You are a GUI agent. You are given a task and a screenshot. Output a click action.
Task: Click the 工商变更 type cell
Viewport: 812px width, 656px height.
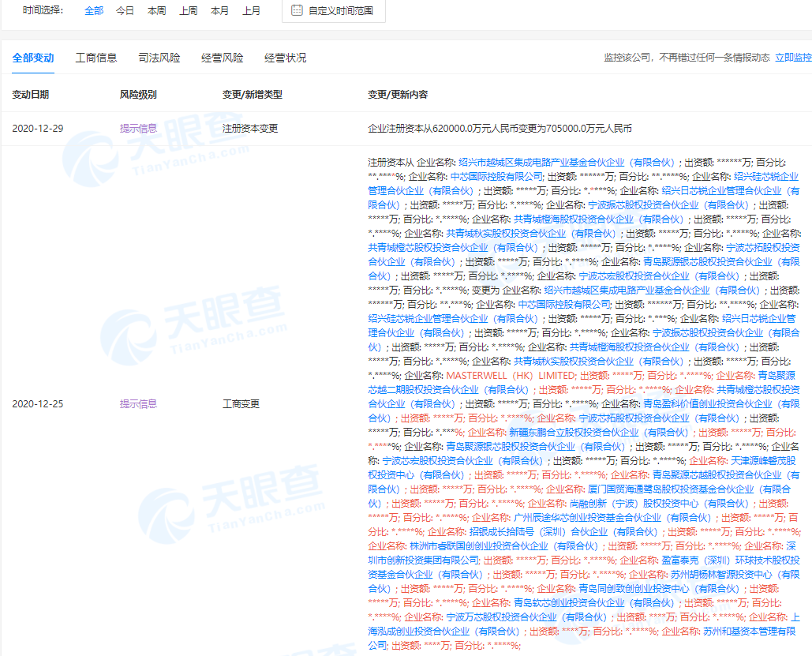[241, 403]
